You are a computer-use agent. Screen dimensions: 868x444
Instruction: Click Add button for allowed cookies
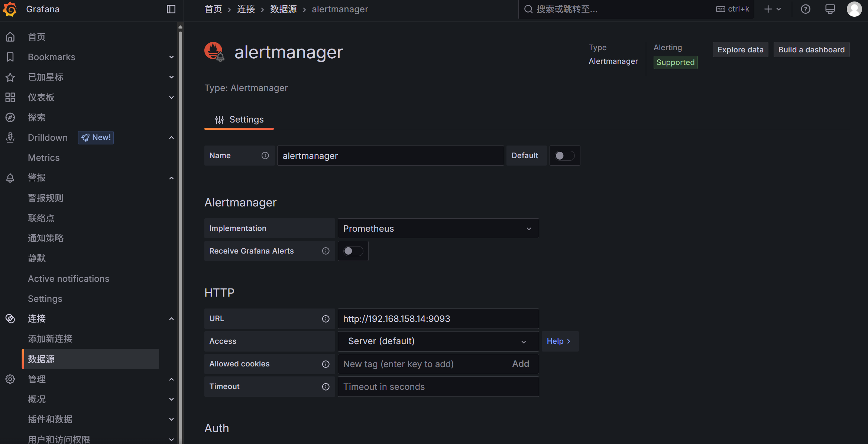[x=521, y=364]
